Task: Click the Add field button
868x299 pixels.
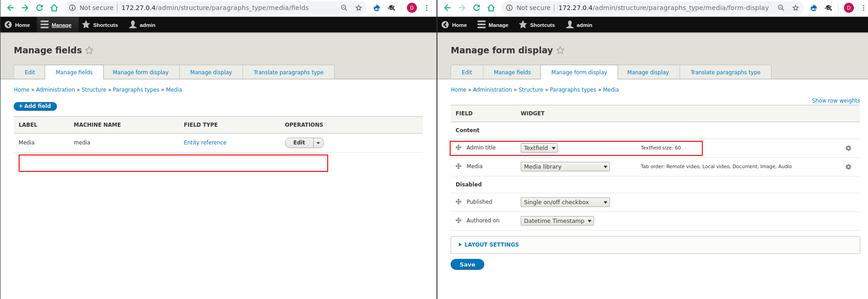Action: point(35,106)
